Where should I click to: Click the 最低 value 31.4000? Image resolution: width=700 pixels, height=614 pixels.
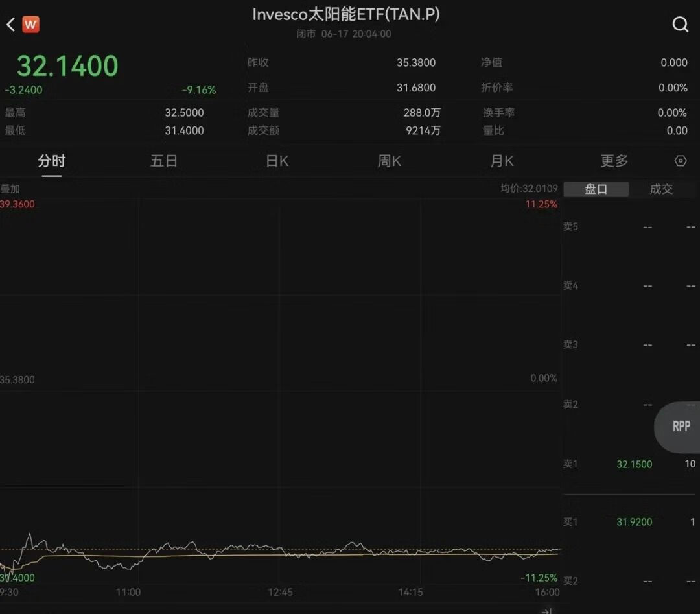tap(184, 130)
